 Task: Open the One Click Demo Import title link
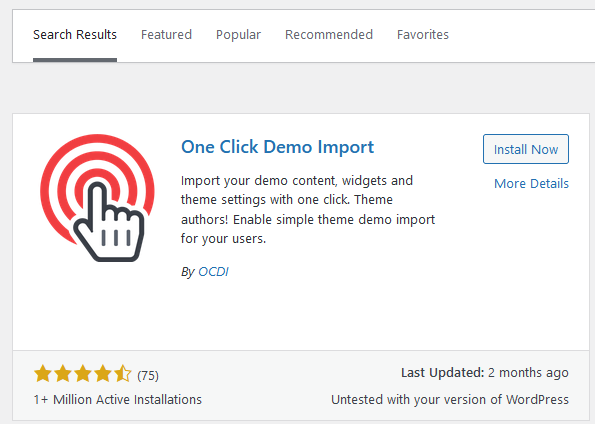point(277,147)
